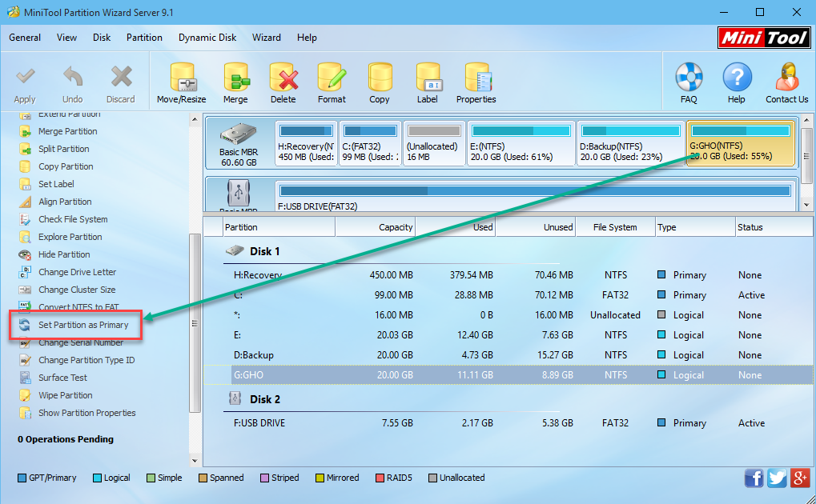Select G:GHO(NTFS) block in disk map
The width and height of the screenshot is (816, 504).
click(741, 143)
